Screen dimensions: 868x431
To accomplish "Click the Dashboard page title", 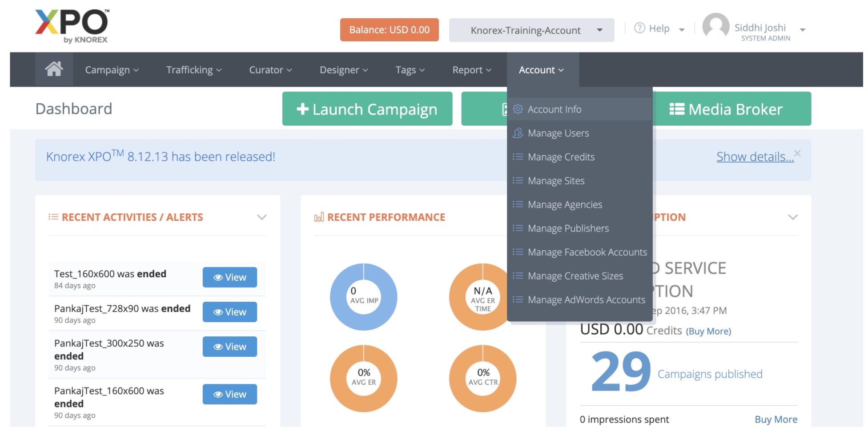I will coord(74,109).
